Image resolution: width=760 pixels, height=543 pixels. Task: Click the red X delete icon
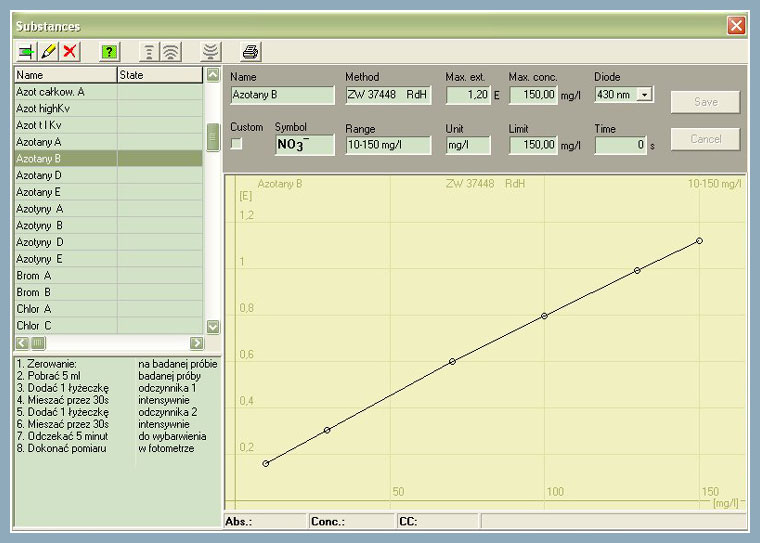pyautogui.click(x=70, y=51)
